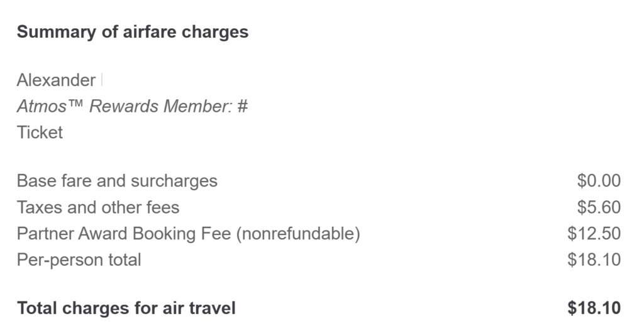Click the "Summary of airfare charges" heading
644x326 pixels.
[x=132, y=32]
